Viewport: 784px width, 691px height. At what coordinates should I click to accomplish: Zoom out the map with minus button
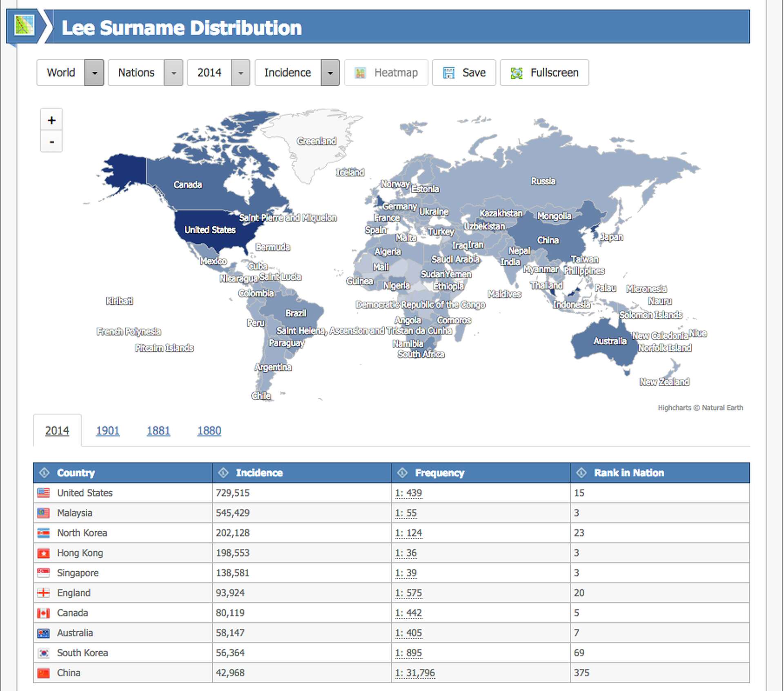[51, 142]
